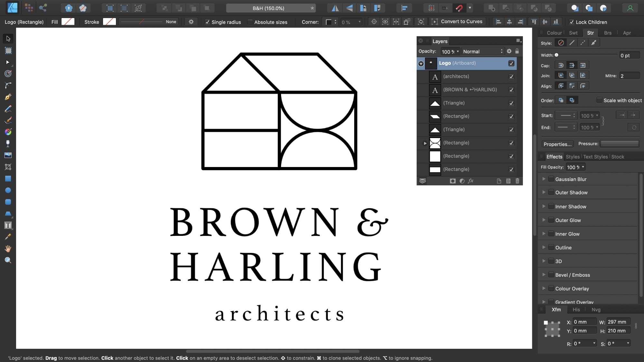This screenshot has height=362, width=644.
Task: Open the Effects panel section
Action: 554,156
